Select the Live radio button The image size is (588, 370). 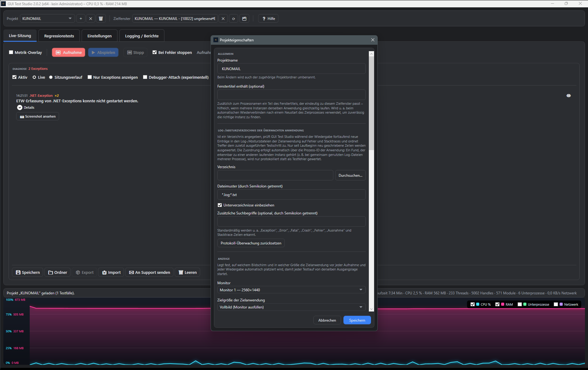pyautogui.click(x=34, y=77)
